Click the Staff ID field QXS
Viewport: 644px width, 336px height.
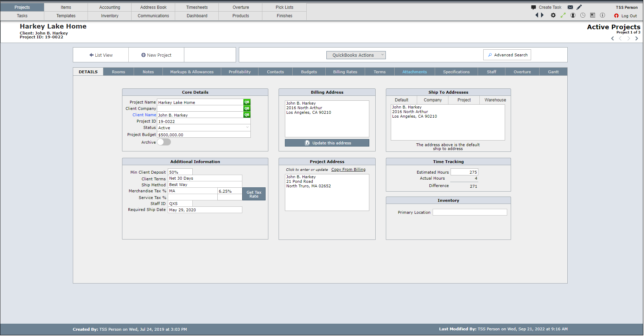[180, 204]
